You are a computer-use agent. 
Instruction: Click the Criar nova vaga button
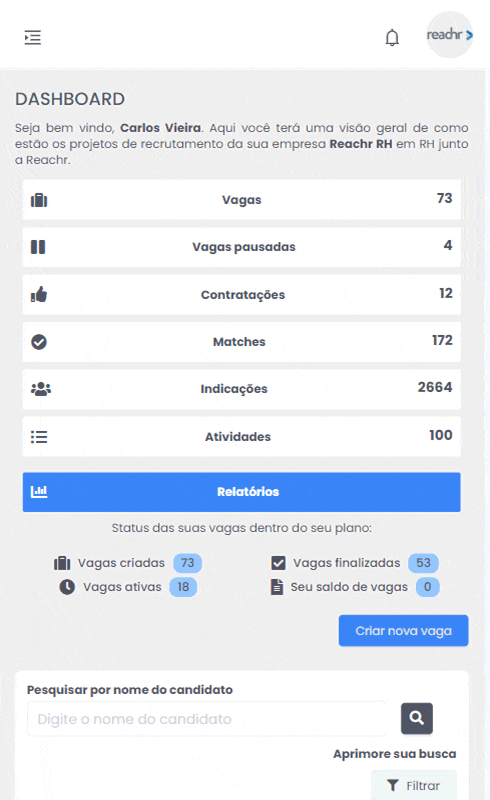tap(403, 631)
